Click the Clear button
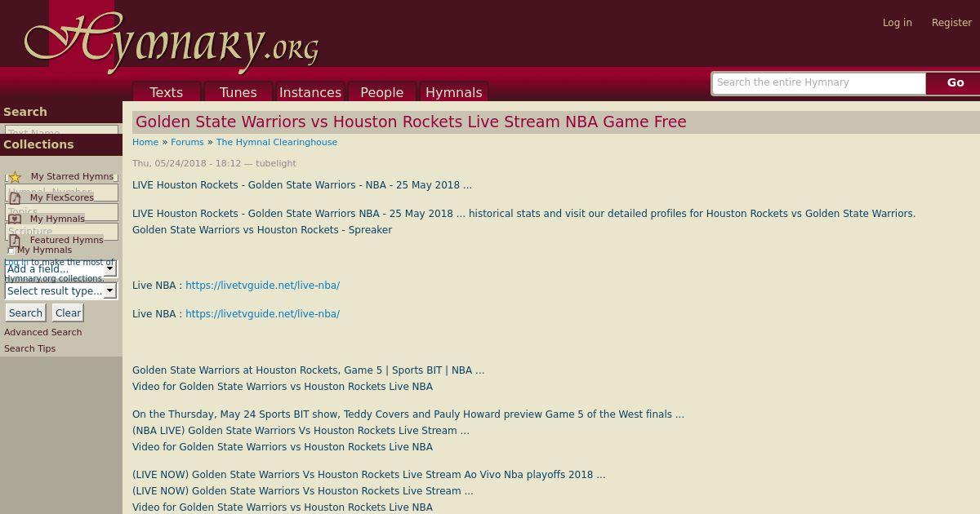 [68, 312]
